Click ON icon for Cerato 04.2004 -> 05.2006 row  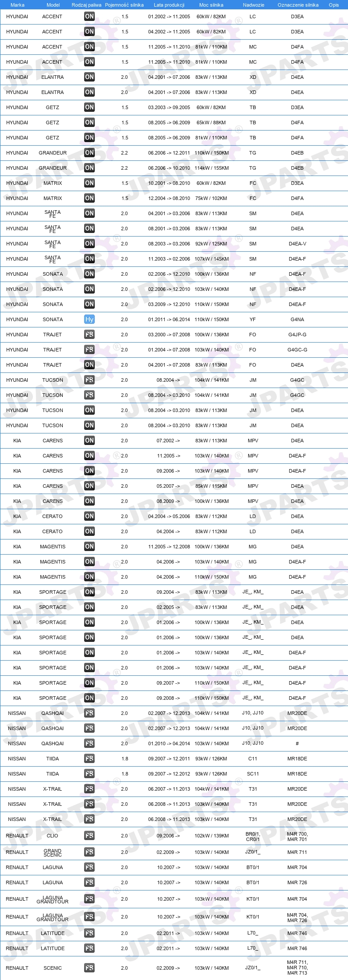(89, 516)
